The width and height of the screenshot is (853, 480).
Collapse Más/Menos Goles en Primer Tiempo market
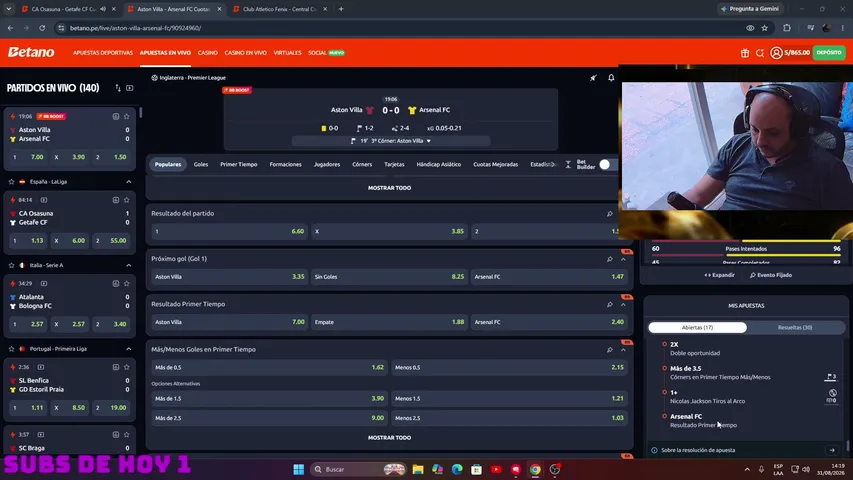pos(623,349)
